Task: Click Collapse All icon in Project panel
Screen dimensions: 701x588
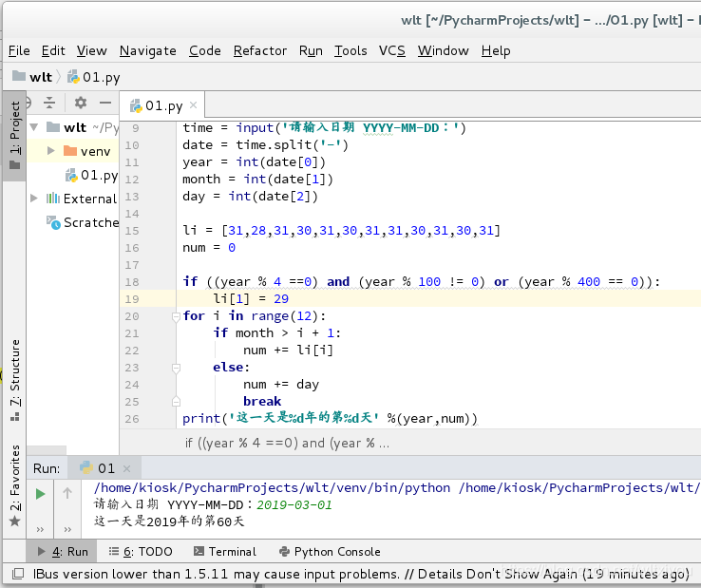Action: point(49,103)
